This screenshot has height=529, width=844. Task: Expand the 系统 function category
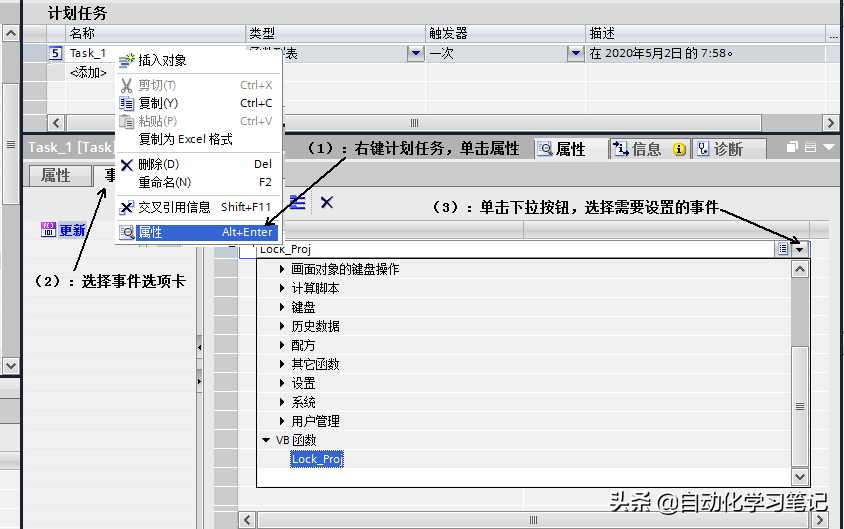click(x=283, y=402)
